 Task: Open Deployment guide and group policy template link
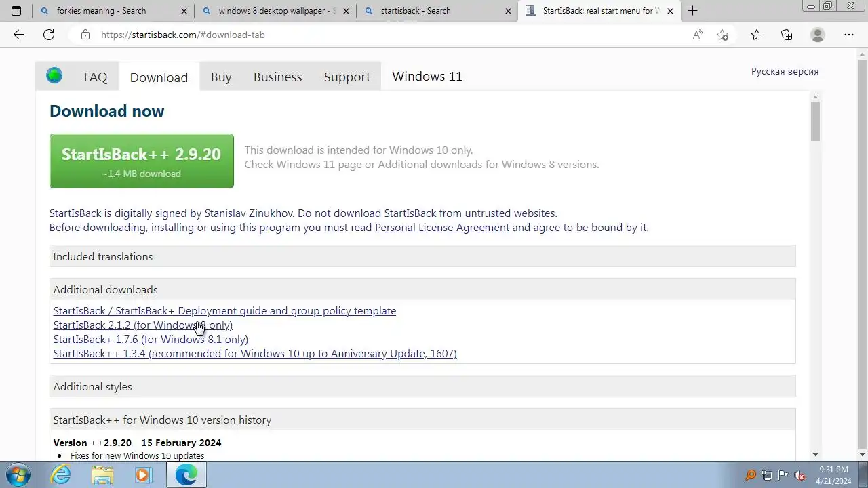pos(224,310)
